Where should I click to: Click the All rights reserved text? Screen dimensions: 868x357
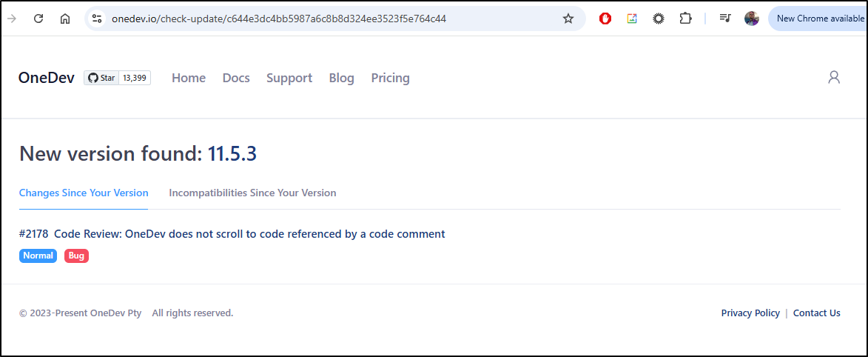[192, 313]
